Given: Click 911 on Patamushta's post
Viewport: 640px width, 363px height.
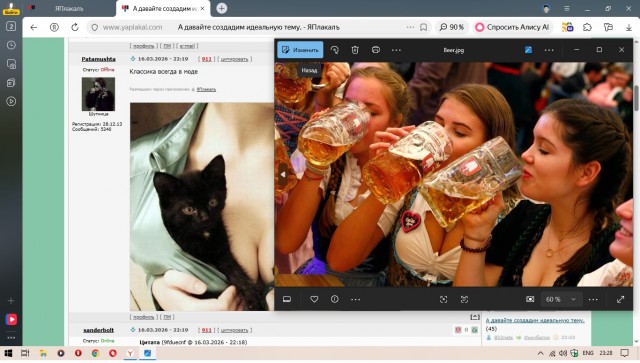Looking at the screenshot, I should pyautogui.click(x=207, y=59).
